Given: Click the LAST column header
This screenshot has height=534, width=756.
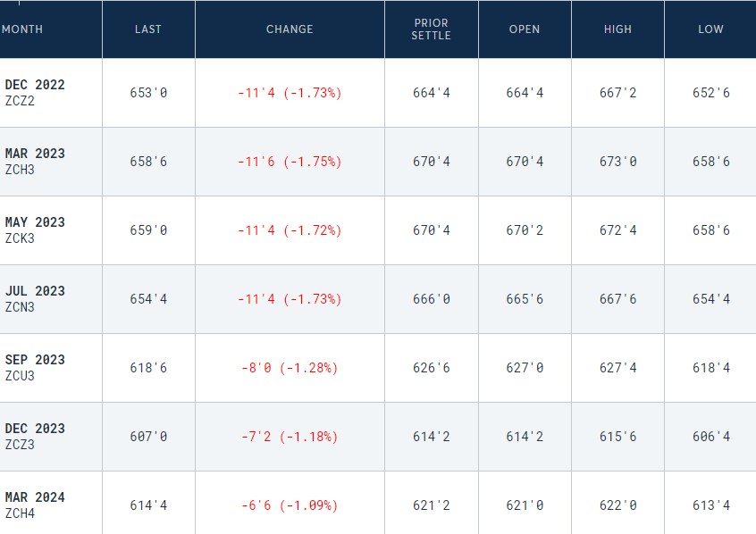Looking at the screenshot, I should (148, 29).
